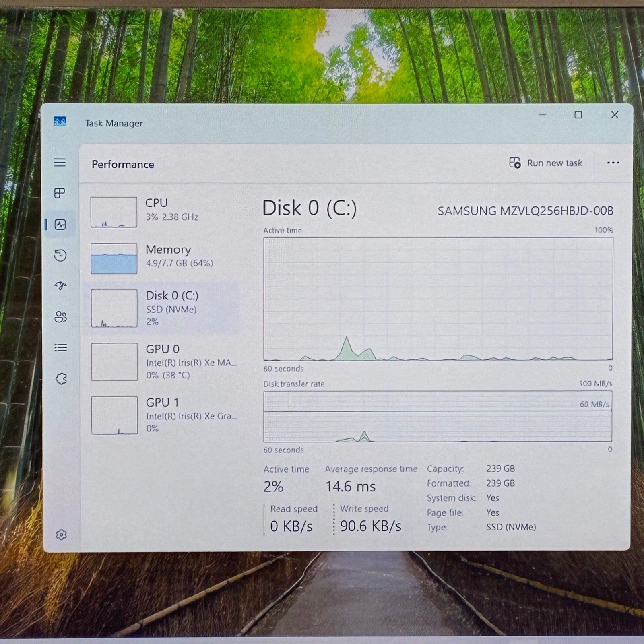This screenshot has width=644, height=644.
Task: Open the App history page icon
Action: (60, 255)
